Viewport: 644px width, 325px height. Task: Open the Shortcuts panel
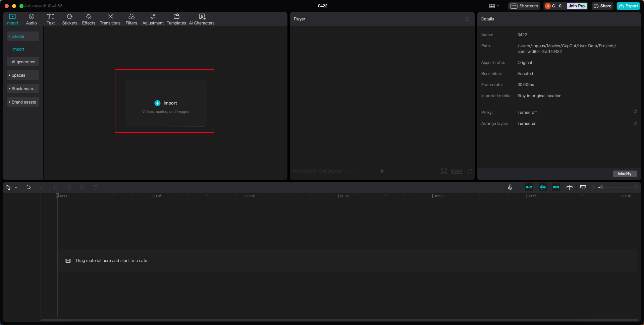[x=524, y=6]
